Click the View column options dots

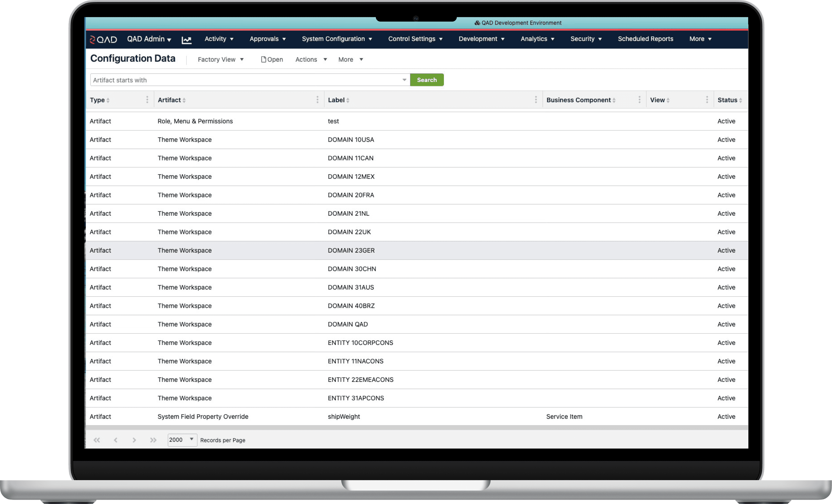(x=707, y=99)
